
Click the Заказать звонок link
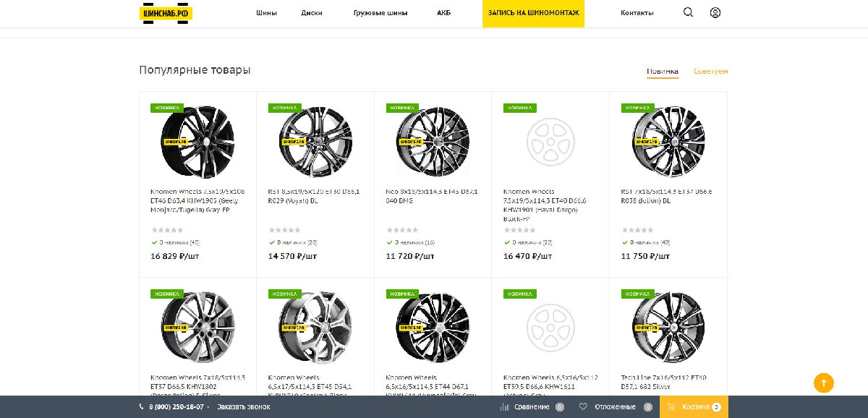[244, 407]
